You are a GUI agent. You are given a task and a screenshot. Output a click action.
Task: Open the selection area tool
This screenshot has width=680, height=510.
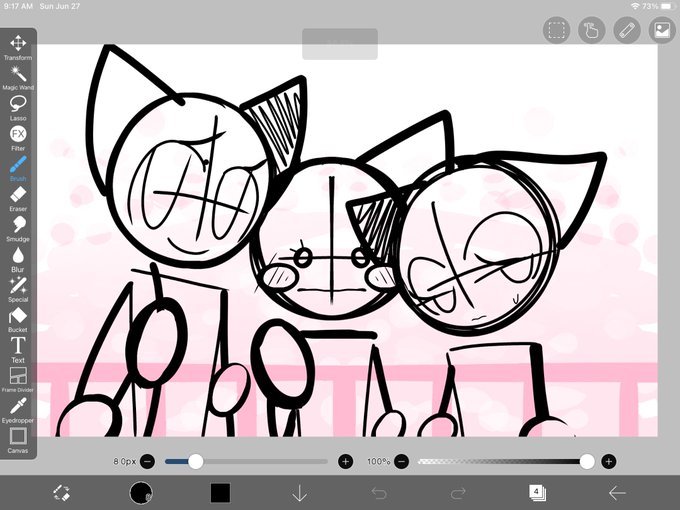click(x=556, y=30)
